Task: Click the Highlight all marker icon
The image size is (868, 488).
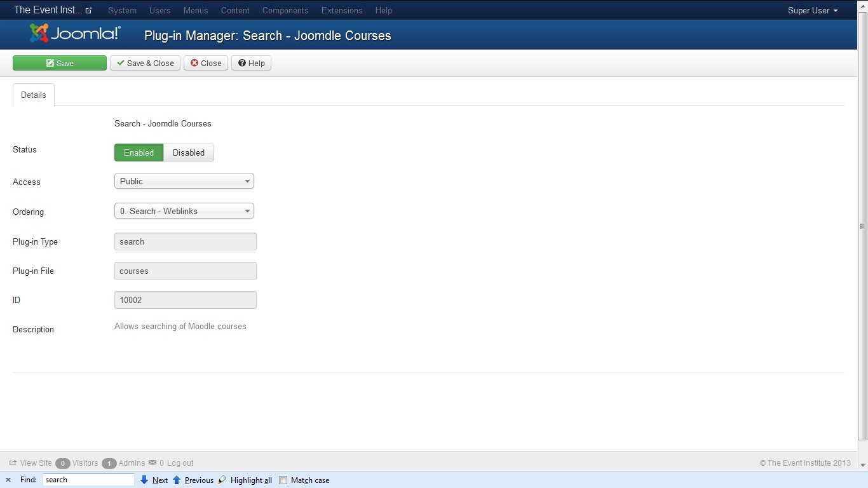Action: [222, 480]
